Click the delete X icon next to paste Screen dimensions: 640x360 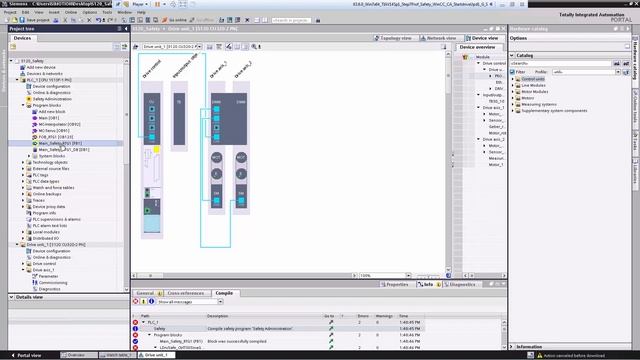click(89, 20)
